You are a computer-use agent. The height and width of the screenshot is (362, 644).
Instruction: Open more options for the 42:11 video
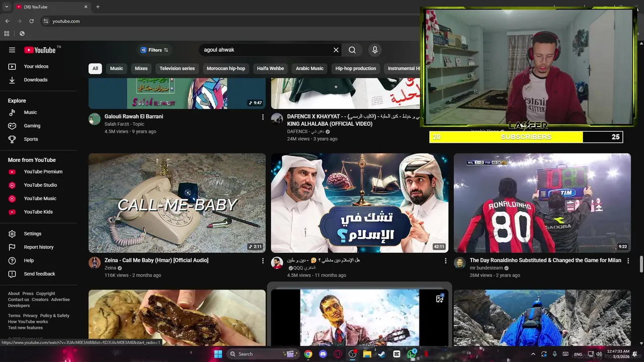(x=445, y=261)
